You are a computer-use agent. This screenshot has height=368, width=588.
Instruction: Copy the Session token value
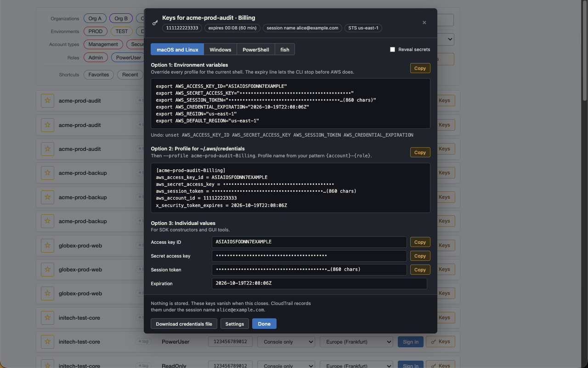pos(420,270)
